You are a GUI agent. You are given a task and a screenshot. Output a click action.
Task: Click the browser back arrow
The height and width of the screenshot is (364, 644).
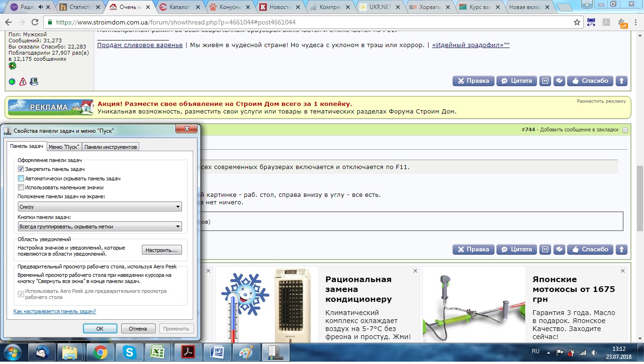(8, 21)
